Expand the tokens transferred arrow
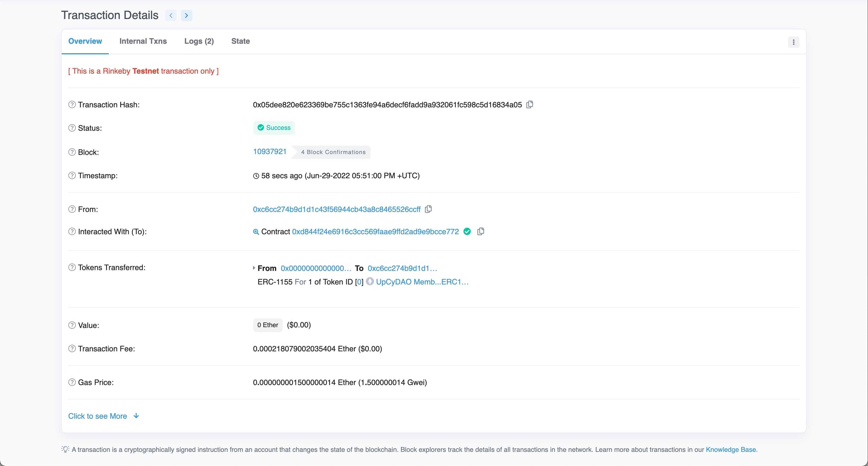Screen dimensions: 868x466 click(254, 268)
